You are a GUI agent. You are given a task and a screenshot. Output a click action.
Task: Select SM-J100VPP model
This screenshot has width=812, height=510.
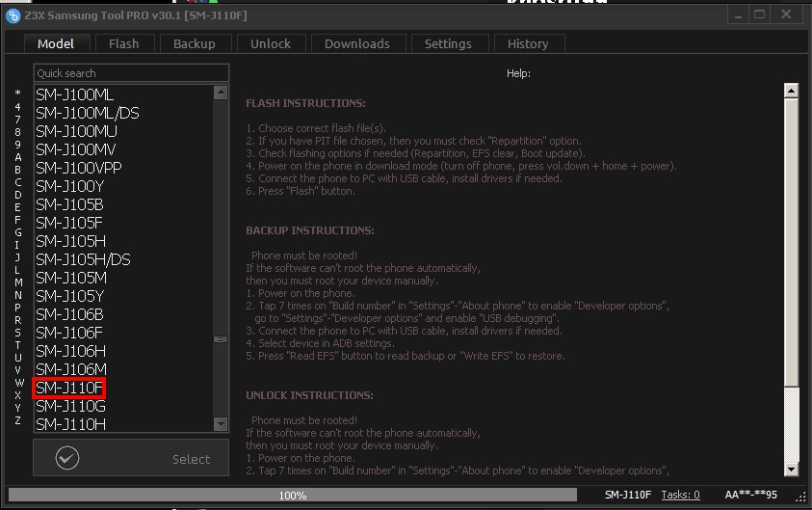tap(79, 168)
